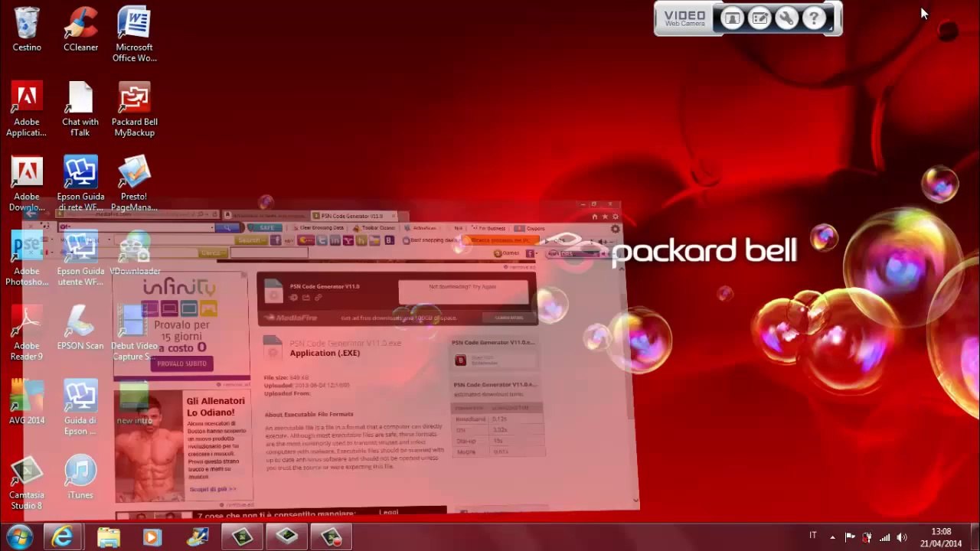The width and height of the screenshot is (980, 551).
Task: Show hidden system tray icons
Action: (x=832, y=537)
